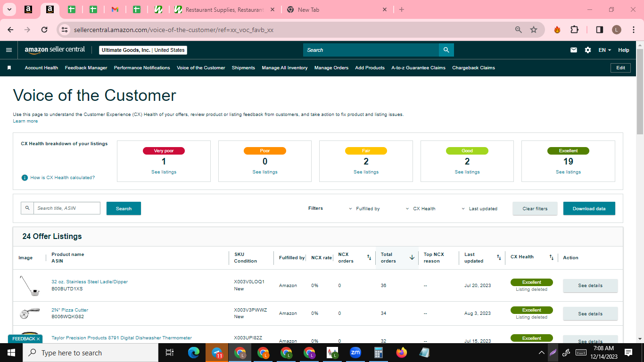Viewport: 644px width, 362px height.
Task: Click Clear filters
Action: pyautogui.click(x=535, y=209)
